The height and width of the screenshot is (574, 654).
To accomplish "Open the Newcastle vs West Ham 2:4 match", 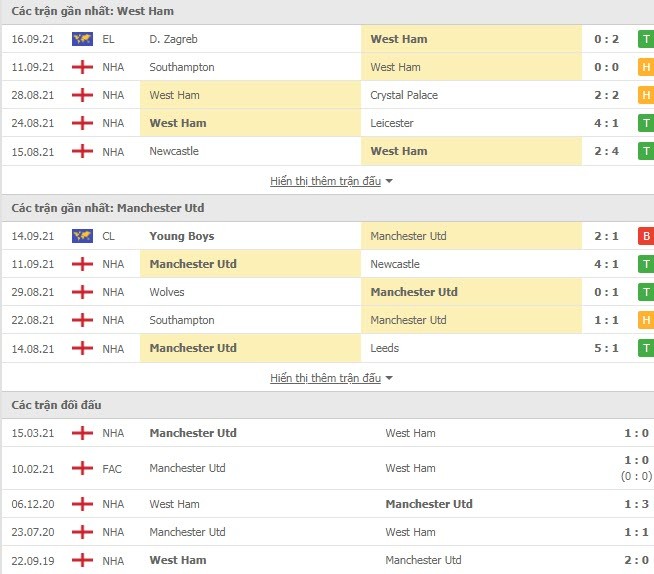I will tap(328, 151).
